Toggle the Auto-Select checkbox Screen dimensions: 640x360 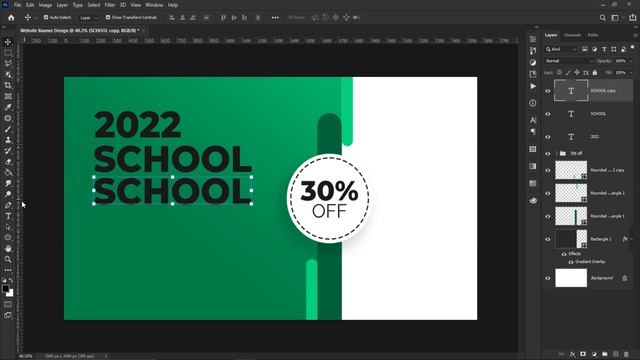(x=46, y=18)
